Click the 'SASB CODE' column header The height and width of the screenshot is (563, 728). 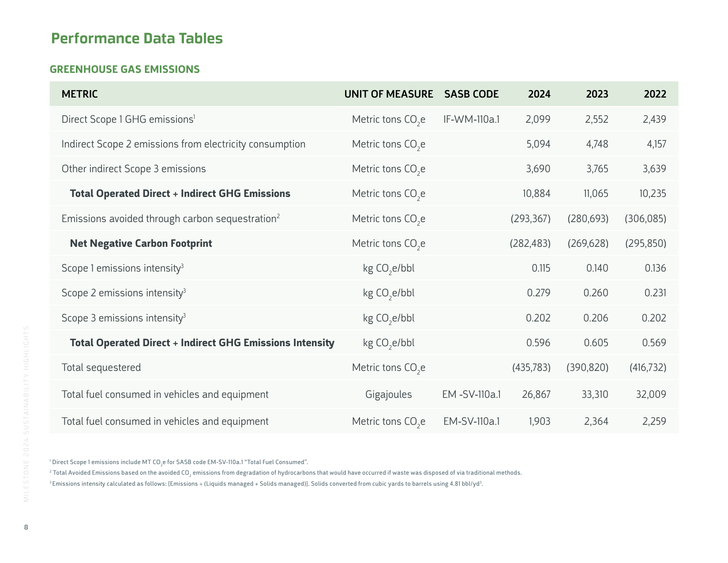[x=472, y=94]
